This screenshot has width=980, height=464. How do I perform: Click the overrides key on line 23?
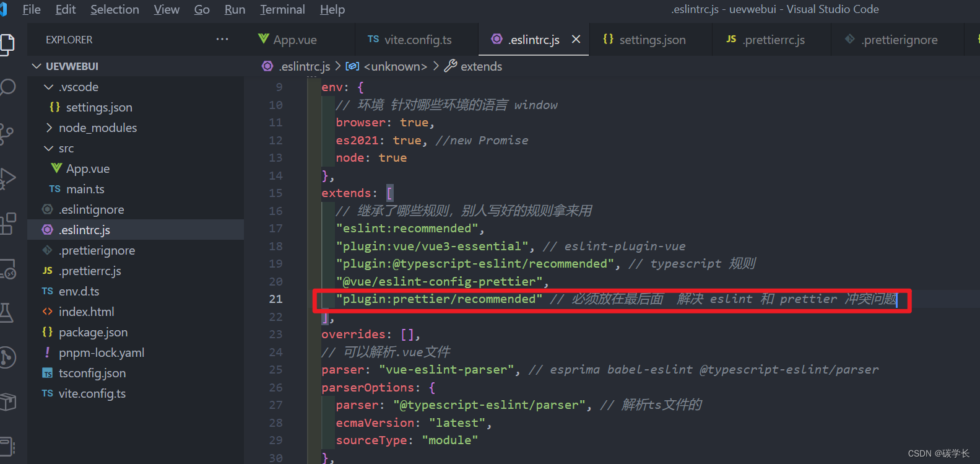[x=353, y=335]
